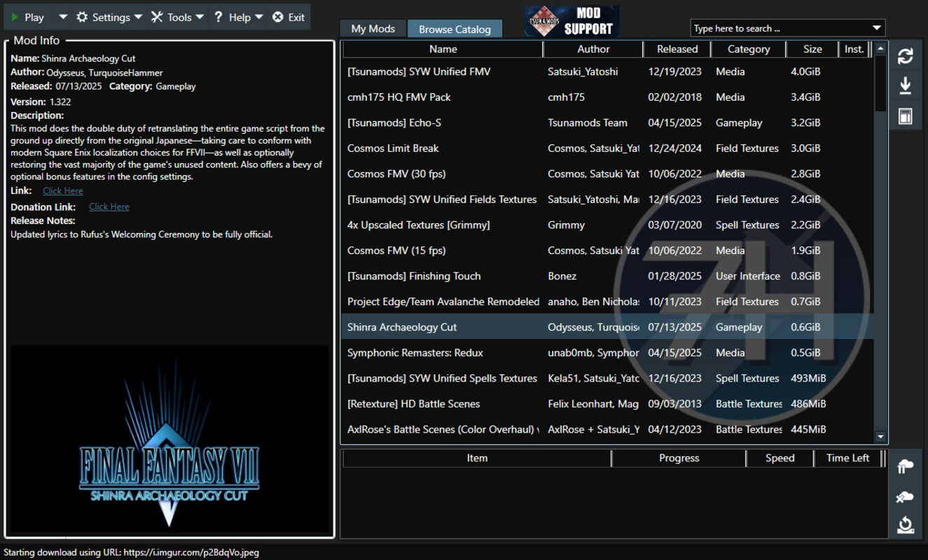
Task: Click the catalog vertical scrollbar thumb
Action: point(881,83)
